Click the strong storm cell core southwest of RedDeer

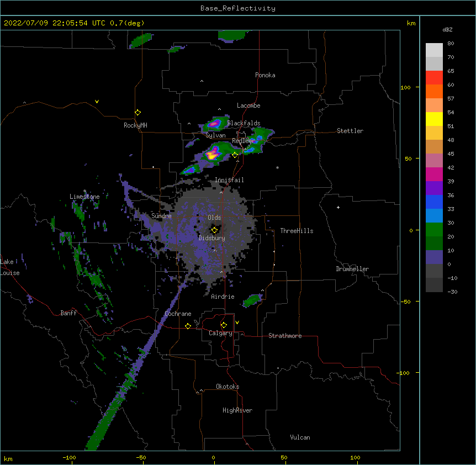(213, 154)
